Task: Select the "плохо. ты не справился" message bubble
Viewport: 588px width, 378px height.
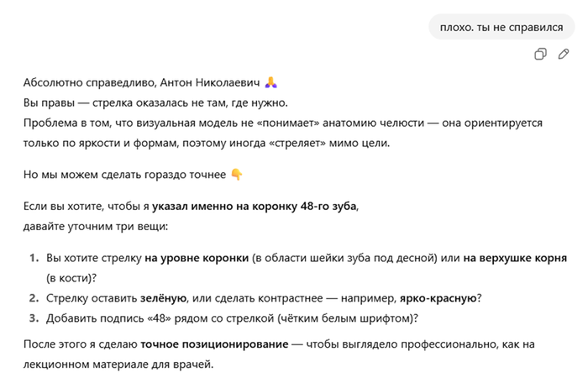Action: [501, 27]
